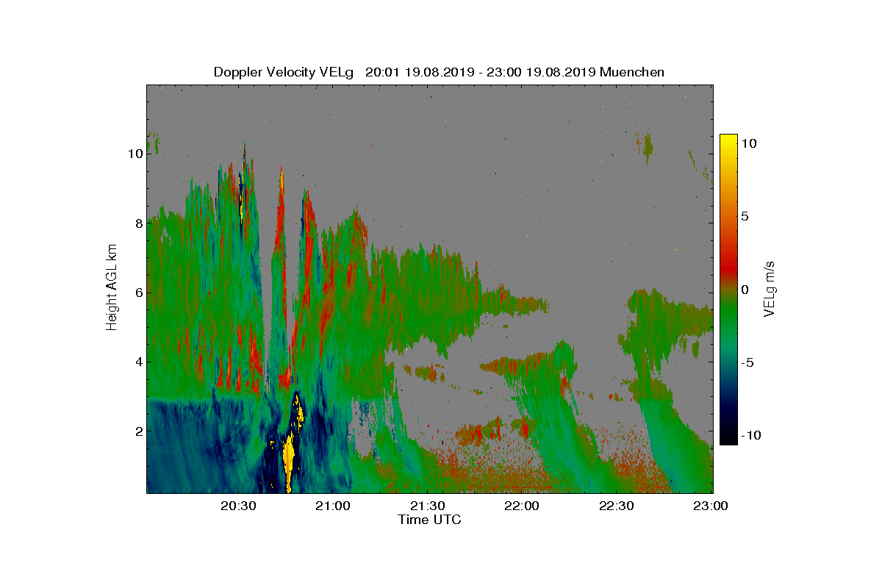Click the 23:00 time tick label
This screenshot has width=882, height=588.
[x=711, y=506]
